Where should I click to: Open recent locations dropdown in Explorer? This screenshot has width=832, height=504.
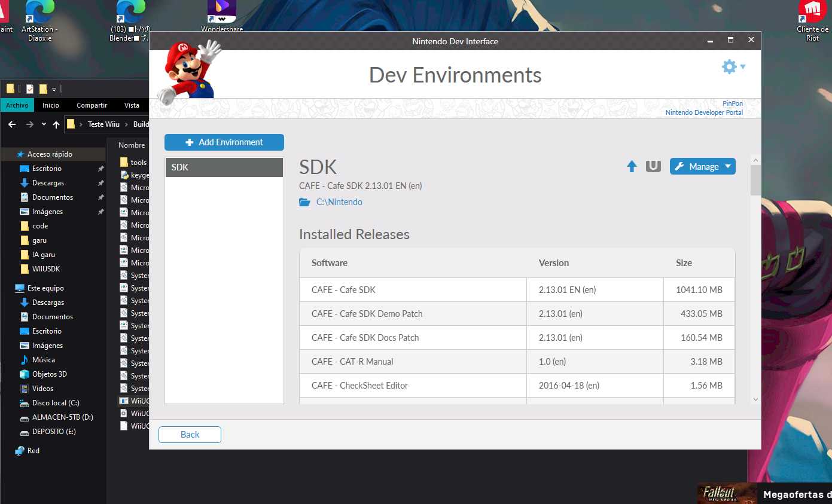44,124
